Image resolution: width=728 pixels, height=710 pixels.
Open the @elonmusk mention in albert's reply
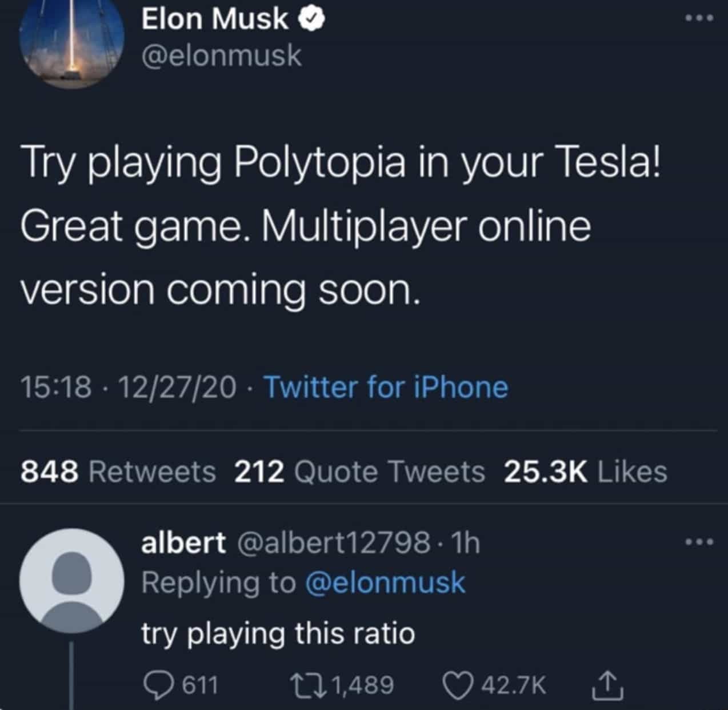(x=385, y=583)
